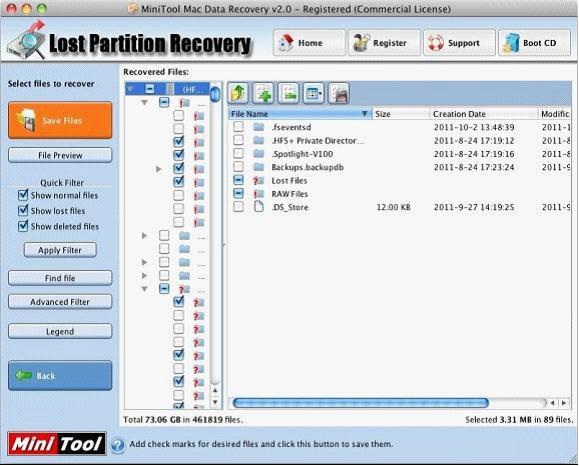
Task: Check the .DS_Store row checkbox
Action: pos(239,207)
